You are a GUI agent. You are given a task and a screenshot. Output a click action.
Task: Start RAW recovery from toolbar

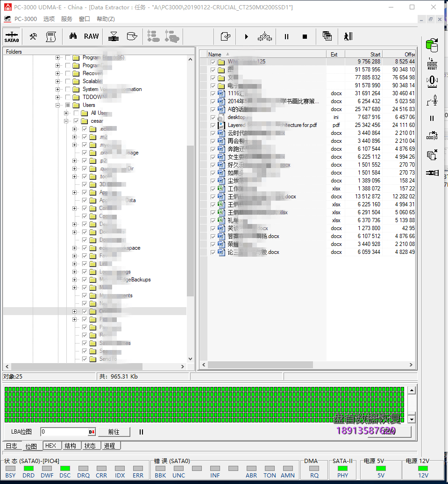pyautogui.click(x=92, y=36)
